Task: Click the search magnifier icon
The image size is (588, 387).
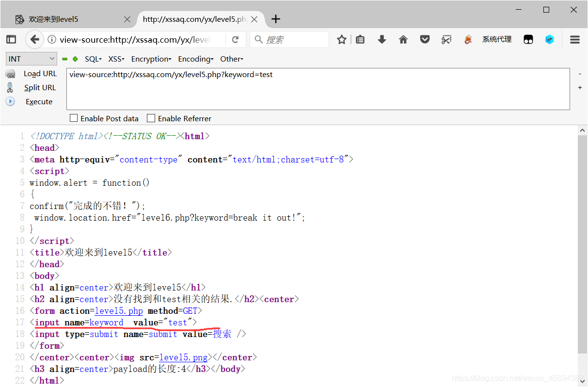Action: [259, 40]
